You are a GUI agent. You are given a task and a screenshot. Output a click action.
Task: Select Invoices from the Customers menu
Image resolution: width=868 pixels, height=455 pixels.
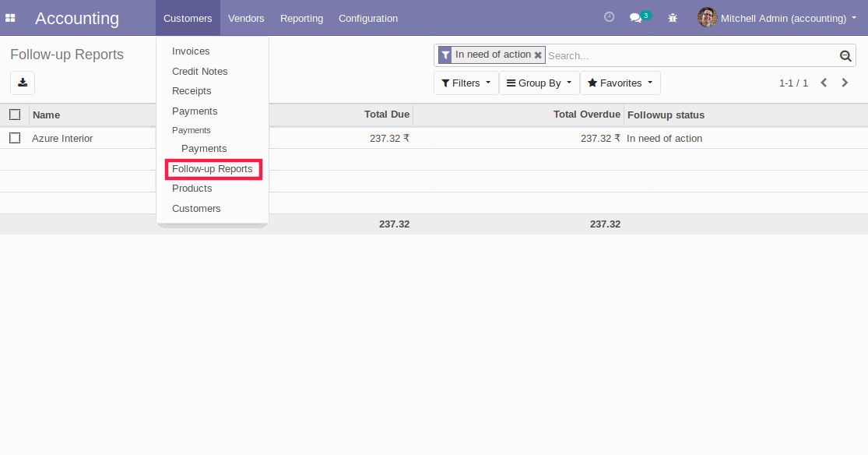(191, 51)
